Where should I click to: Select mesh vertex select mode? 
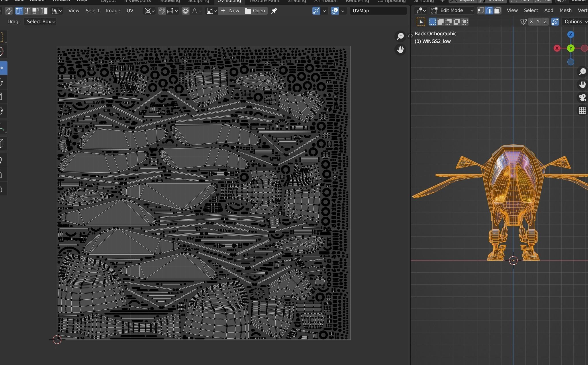click(481, 11)
